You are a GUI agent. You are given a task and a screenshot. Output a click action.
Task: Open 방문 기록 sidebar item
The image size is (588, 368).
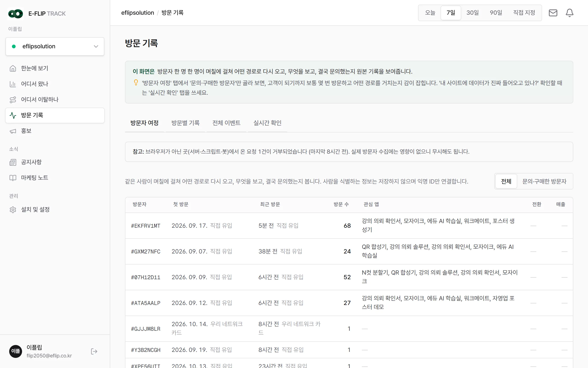[x=55, y=115]
